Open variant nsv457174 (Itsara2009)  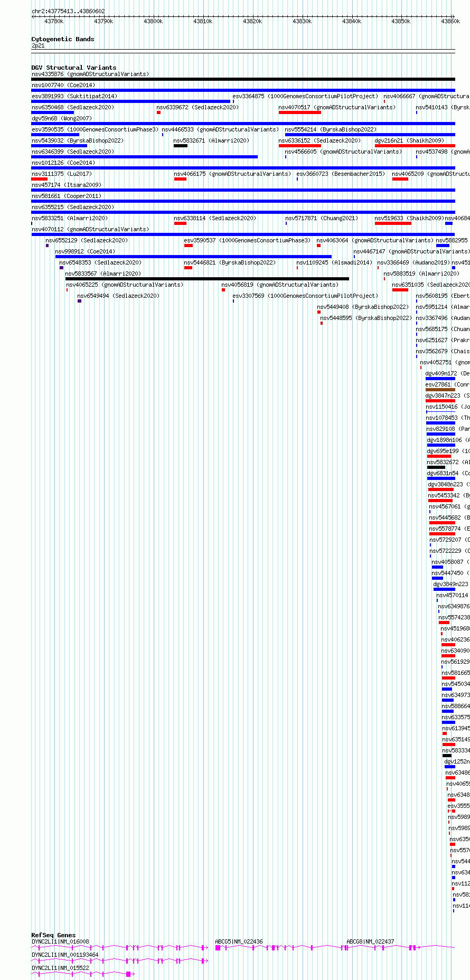[67, 185]
